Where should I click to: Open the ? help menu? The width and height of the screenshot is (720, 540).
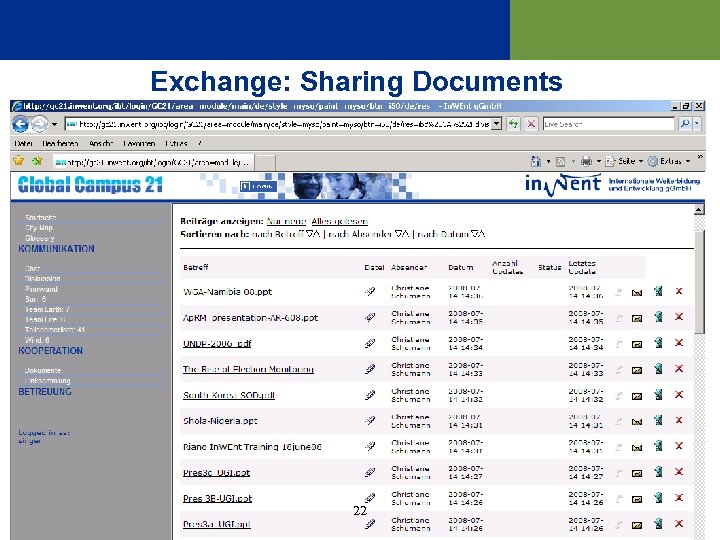pyautogui.click(x=200, y=144)
